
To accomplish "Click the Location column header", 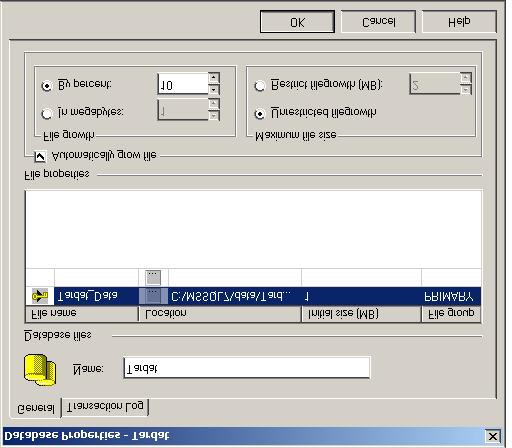I will click(x=220, y=314).
